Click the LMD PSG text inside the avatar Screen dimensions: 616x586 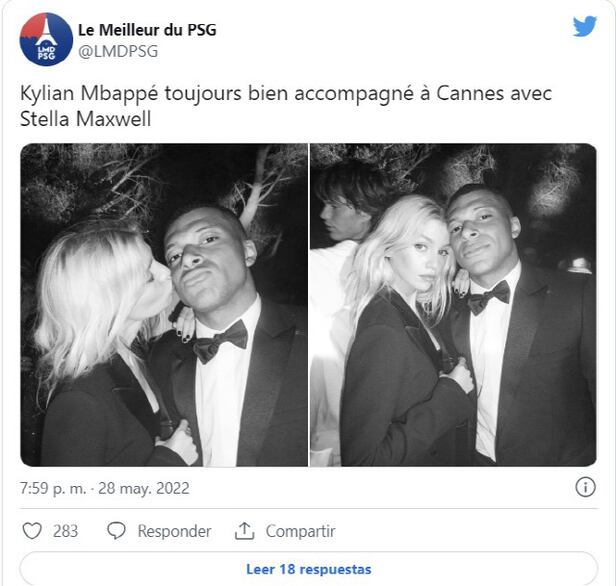pyautogui.click(x=46, y=51)
